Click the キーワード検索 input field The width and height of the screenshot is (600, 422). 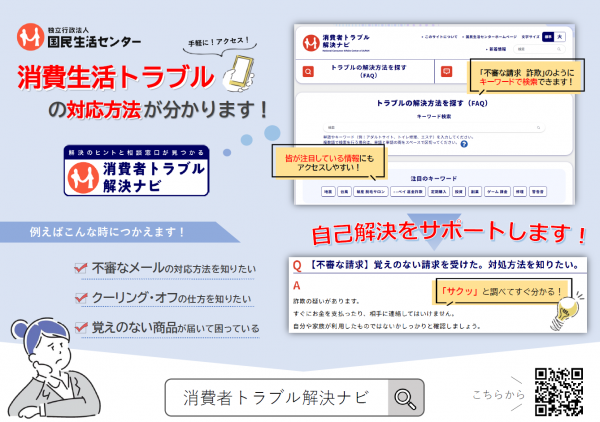(434, 128)
